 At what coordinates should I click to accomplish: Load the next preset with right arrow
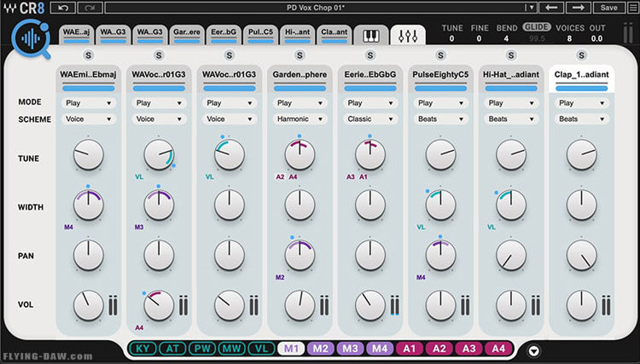click(x=578, y=8)
